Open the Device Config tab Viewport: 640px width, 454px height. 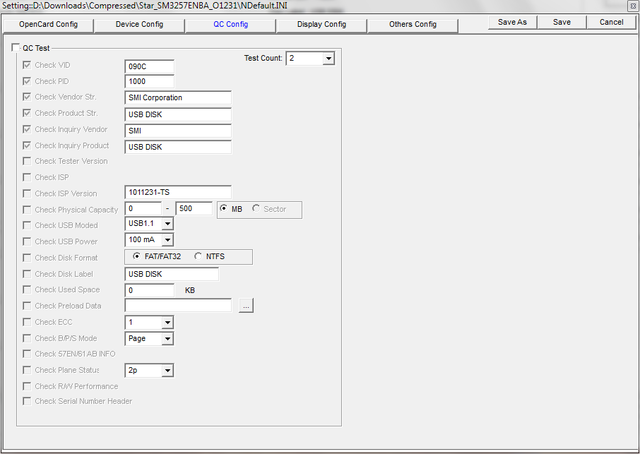click(x=139, y=23)
